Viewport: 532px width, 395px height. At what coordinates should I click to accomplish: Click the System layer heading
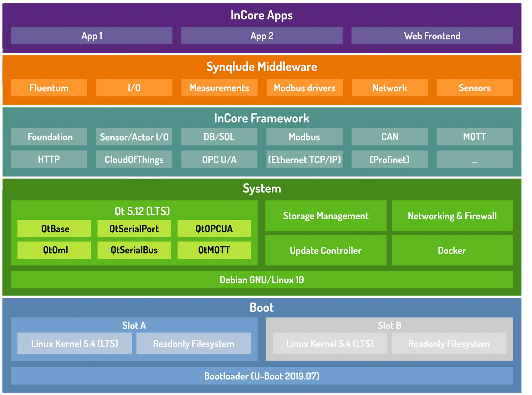[x=262, y=188]
